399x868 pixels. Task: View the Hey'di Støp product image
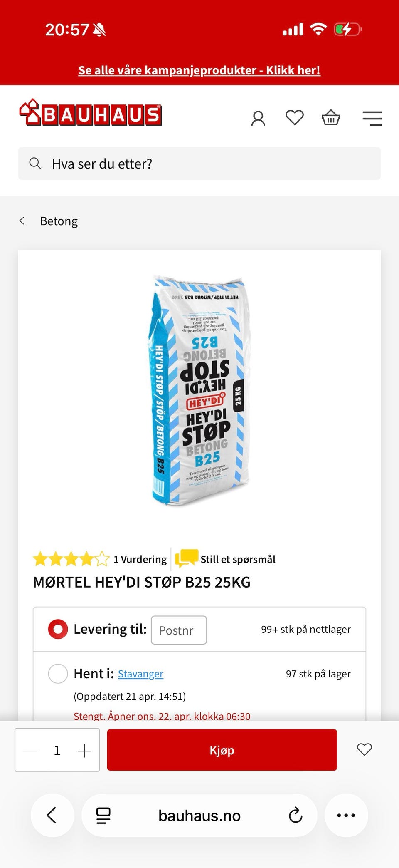coord(199,390)
